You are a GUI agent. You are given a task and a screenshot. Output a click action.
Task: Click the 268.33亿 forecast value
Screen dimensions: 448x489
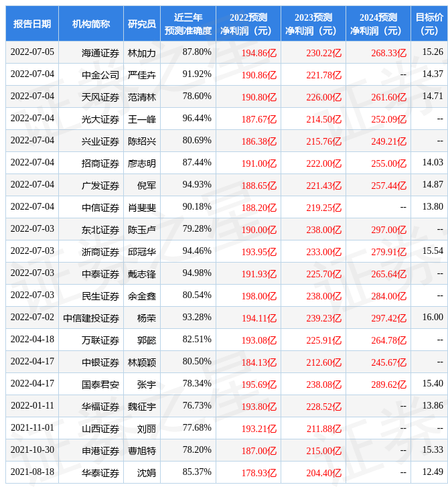(389, 53)
